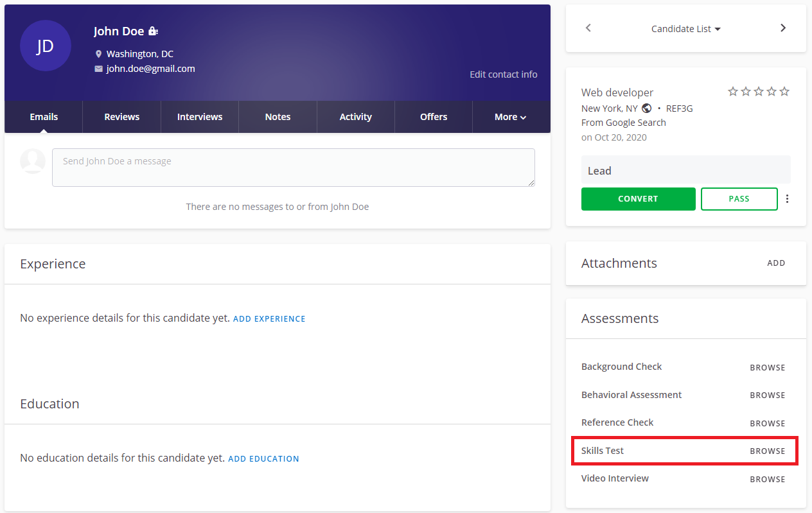Expand the More tab menu
The image size is (812, 513).
pos(511,117)
